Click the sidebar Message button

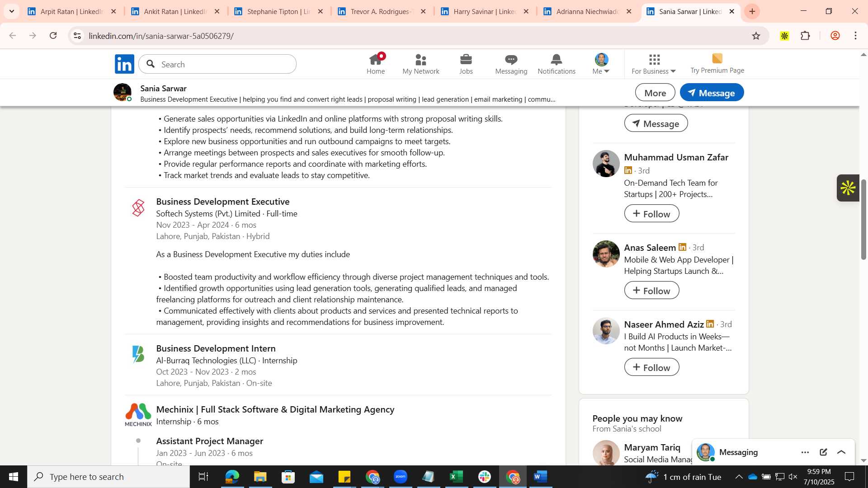(x=656, y=123)
